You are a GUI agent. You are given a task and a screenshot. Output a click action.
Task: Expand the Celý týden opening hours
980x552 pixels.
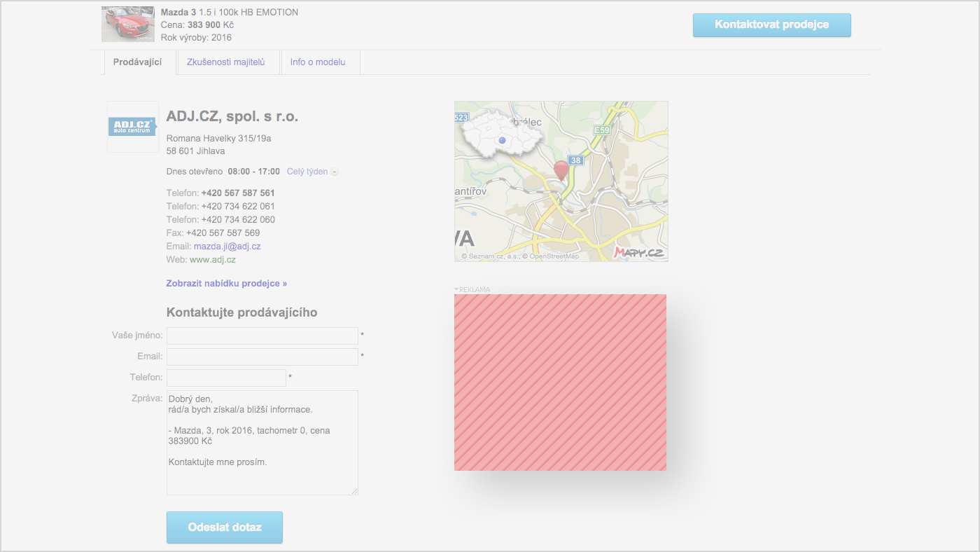312,172
